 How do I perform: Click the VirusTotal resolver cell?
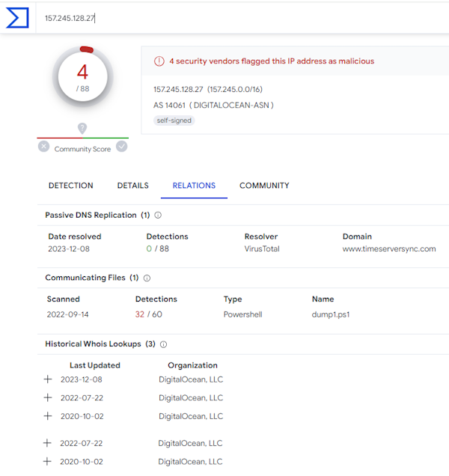coord(262,249)
